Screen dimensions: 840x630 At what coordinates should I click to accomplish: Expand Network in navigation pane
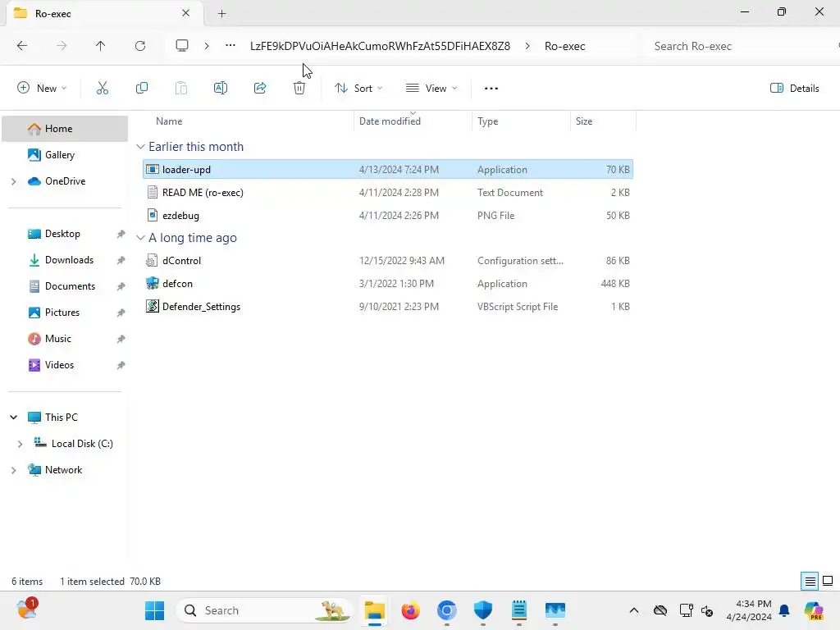tap(13, 470)
